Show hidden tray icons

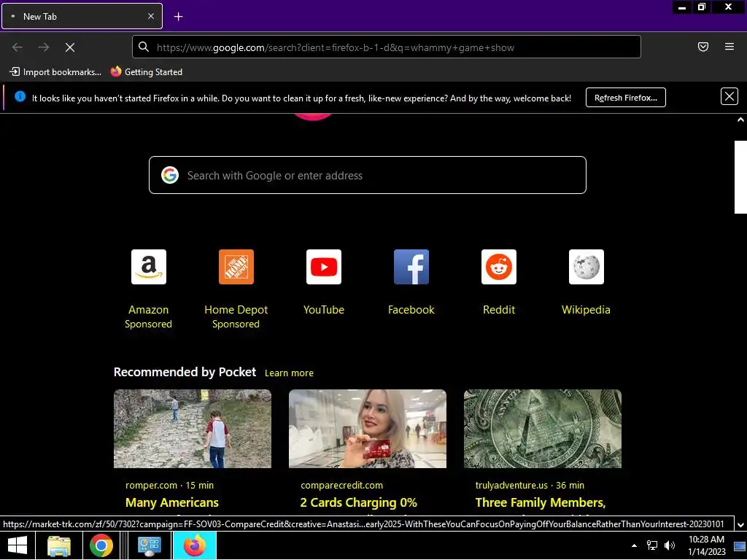coord(634,545)
